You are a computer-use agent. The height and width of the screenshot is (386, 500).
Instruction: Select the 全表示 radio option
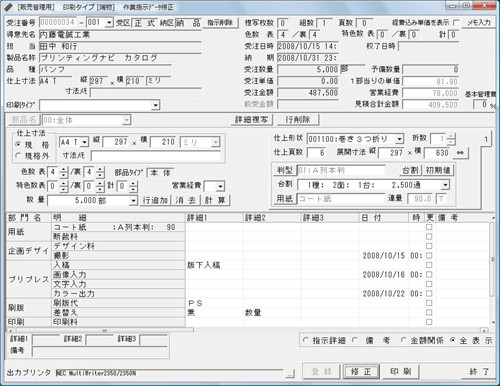(452, 340)
